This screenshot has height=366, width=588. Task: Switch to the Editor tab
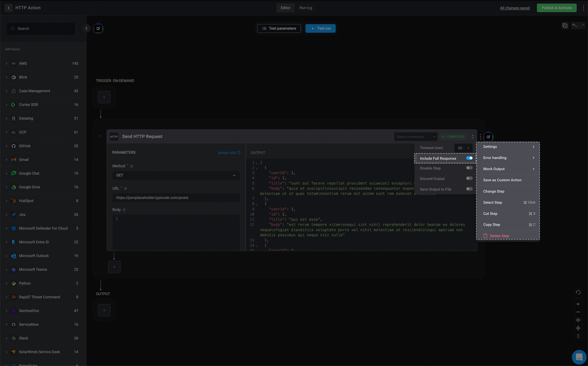coord(285,8)
